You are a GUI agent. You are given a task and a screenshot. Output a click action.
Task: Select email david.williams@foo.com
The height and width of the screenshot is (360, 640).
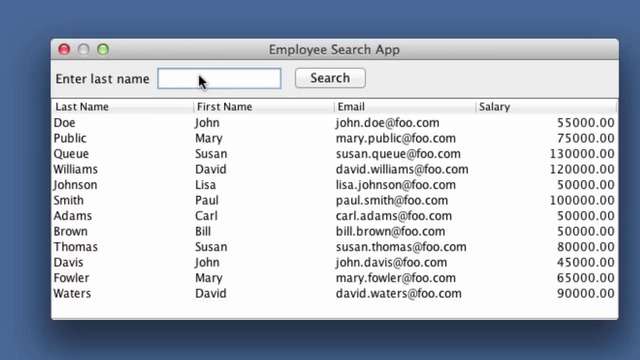pos(402,169)
